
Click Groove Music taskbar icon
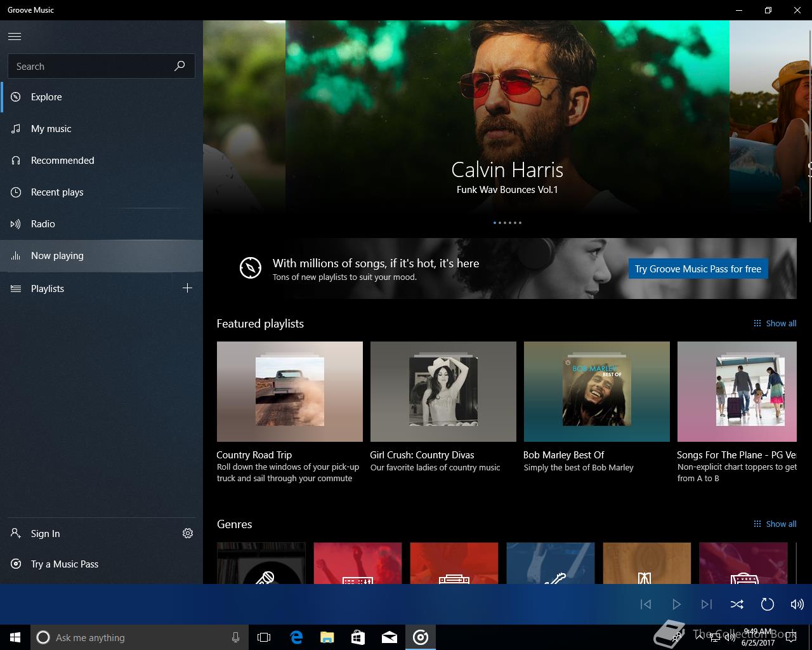coord(421,637)
